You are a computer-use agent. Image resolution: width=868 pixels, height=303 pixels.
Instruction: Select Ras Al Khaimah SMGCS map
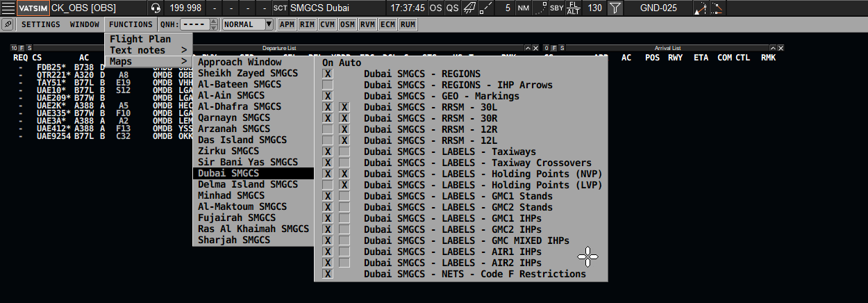253,229
